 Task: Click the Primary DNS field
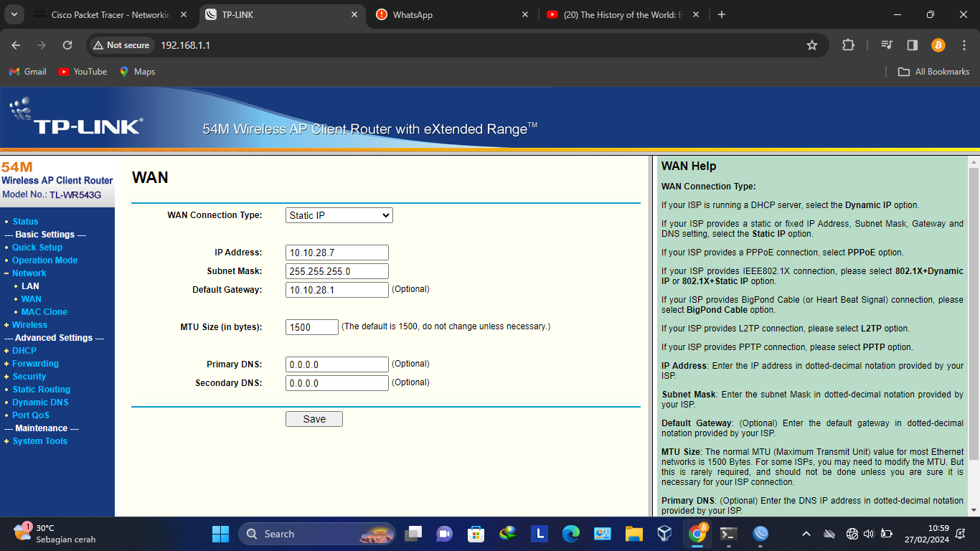(337, 364)
